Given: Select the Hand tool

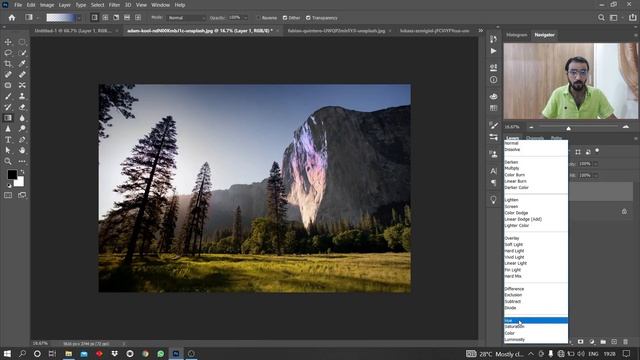Looking at the screenshot, I should pos(22,150).
